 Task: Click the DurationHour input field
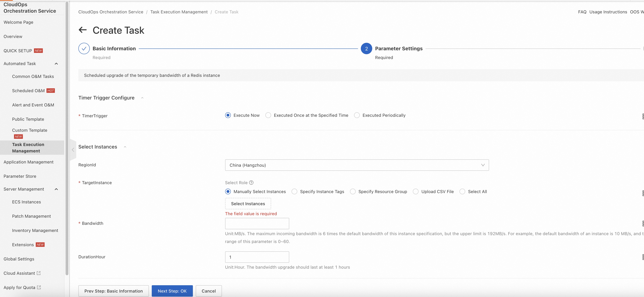[x=257, y=257]
